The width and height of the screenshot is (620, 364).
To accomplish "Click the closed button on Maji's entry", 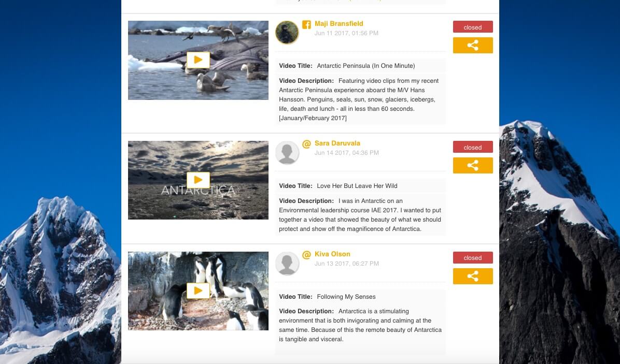I will pos(472,27).
